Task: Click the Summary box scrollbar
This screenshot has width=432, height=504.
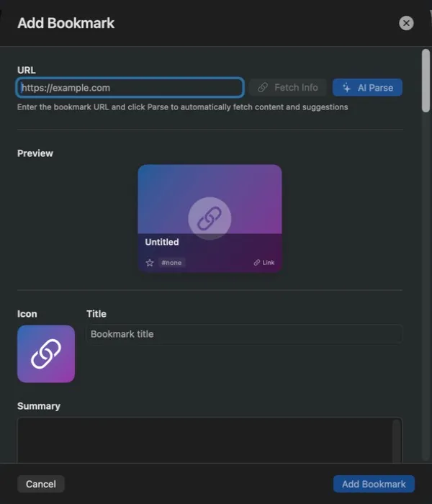Action: pyautogui.click(x=397, y=441)
